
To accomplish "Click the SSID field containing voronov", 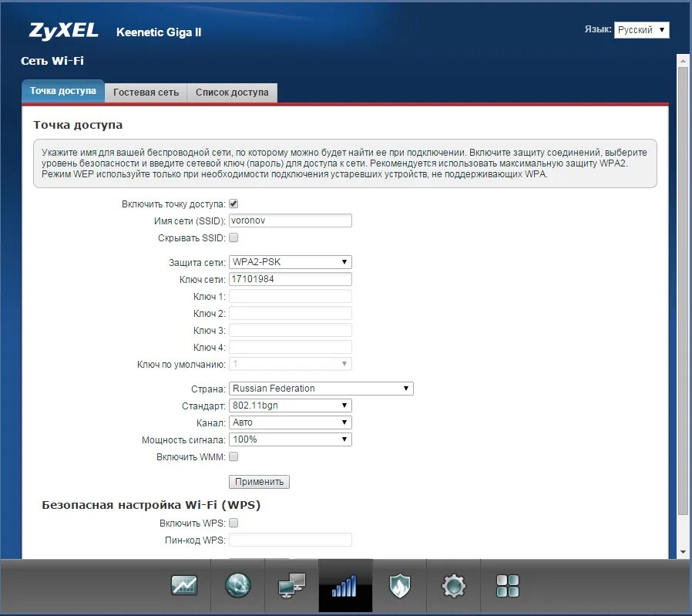I will [x=291, y=220].
